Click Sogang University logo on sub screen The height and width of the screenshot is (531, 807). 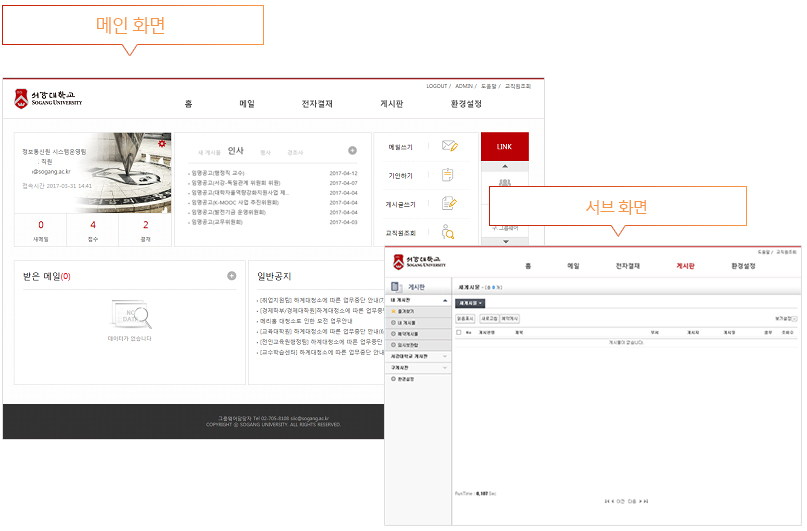click(x=419, y=261)
